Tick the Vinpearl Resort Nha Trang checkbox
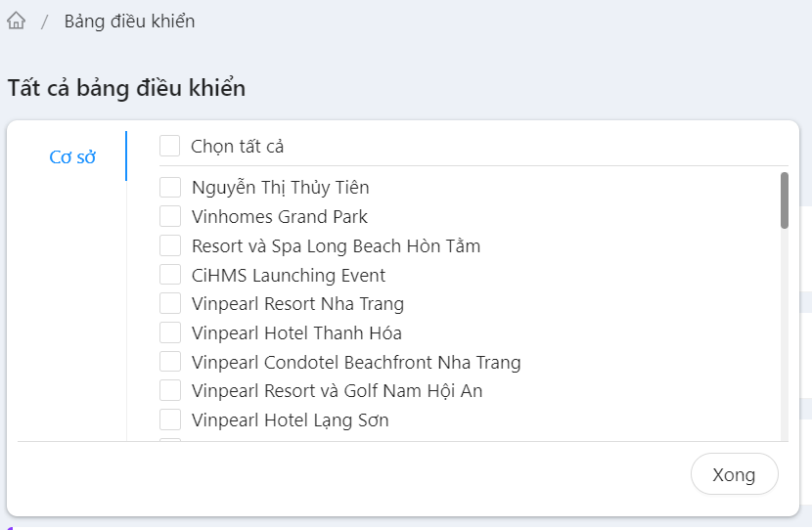This screenshot has height=530, width=812. (x=170, y=304)
